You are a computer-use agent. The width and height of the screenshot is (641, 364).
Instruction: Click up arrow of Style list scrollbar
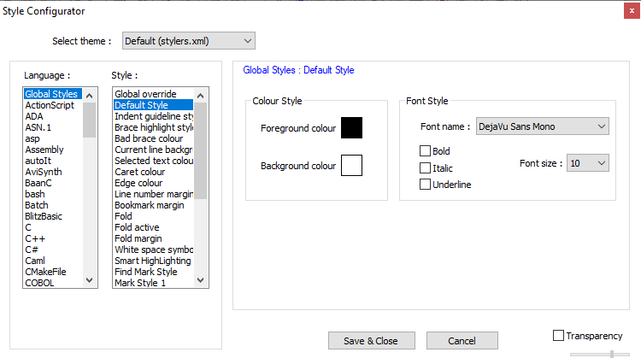tap(200, 96)
